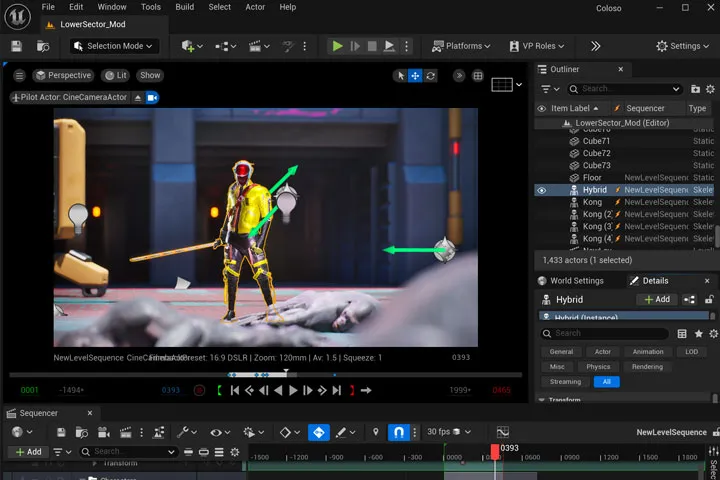The height and width of the screenshot is (480, 720).
Task: Enable the All filter in Details
Action: pos(606,382)
